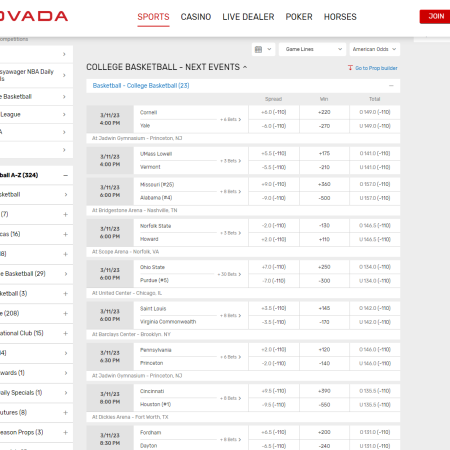Open +6 Bets for Cornell vs Yale
Image resolution: width=450 pixels, height=450 pixels.
point(230,119)
